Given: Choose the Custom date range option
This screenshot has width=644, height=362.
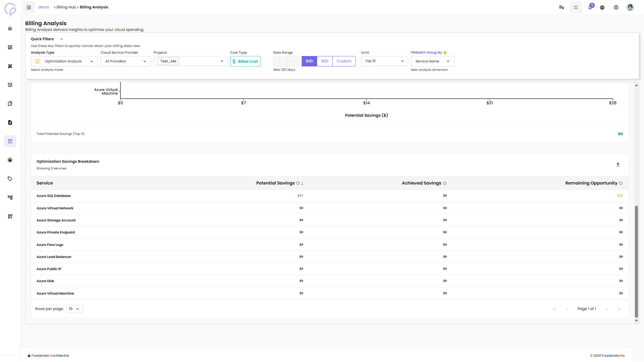Looking at the screenshot, I should (x=344, y=61).
